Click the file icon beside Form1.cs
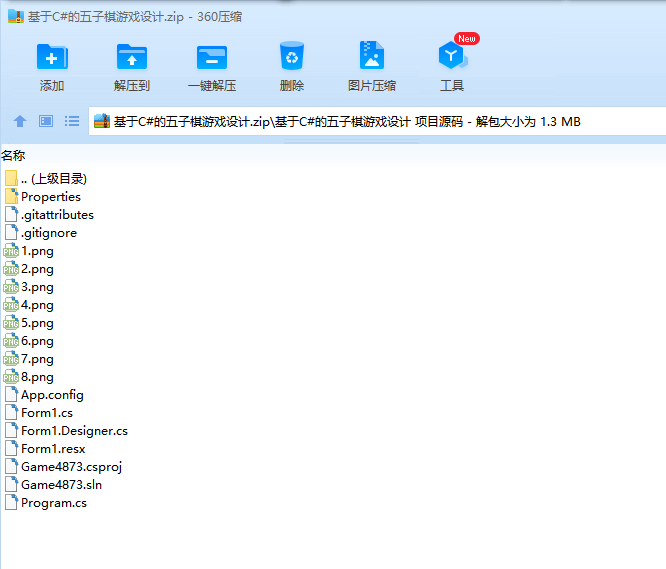Screen dimensions: 666x569 (11, 412)
